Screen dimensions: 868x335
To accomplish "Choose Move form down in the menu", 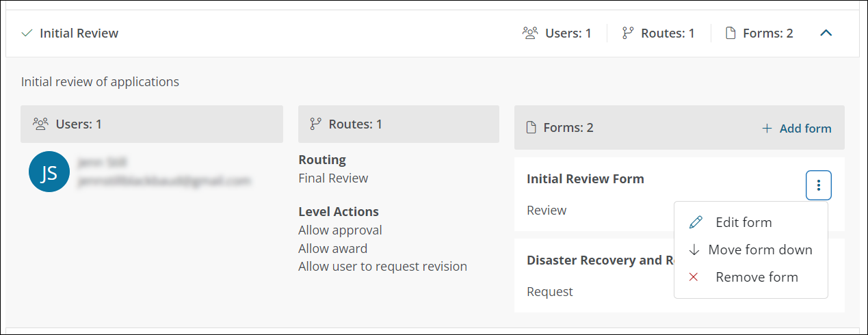I will pyautogui.click(x=750, y=250).
